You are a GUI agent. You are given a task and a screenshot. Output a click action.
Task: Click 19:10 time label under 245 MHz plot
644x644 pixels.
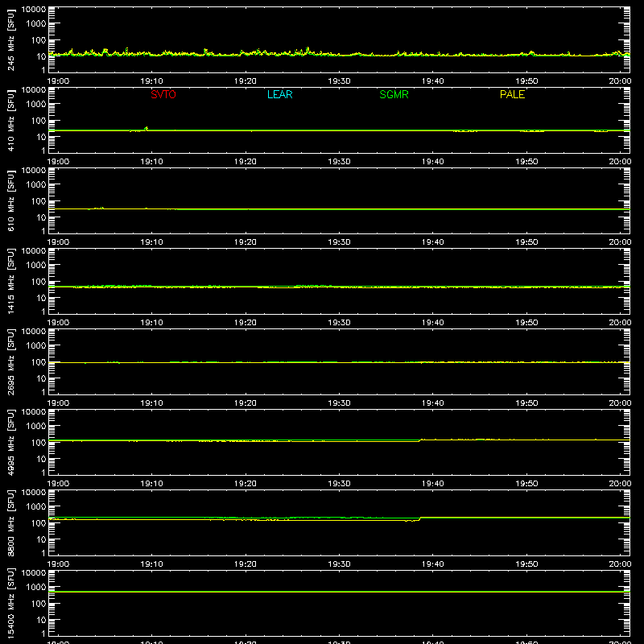tap(151, 81)
